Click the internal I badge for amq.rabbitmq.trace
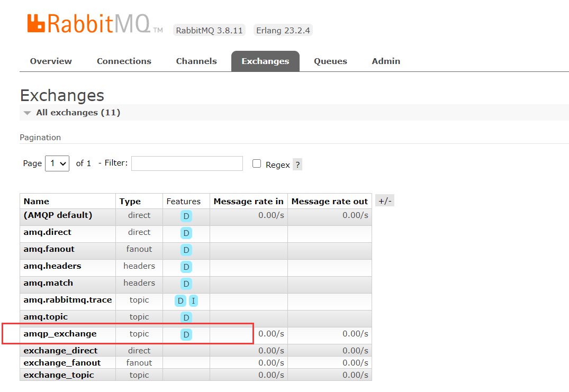This screenshot has height=392, width=569. coord(193,301)
